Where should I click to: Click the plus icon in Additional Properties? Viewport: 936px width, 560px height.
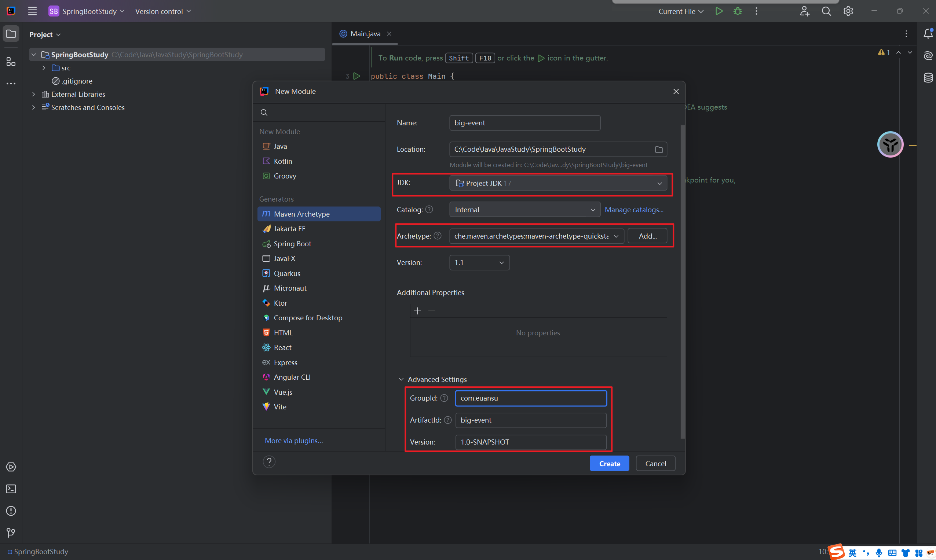point(417,311)
